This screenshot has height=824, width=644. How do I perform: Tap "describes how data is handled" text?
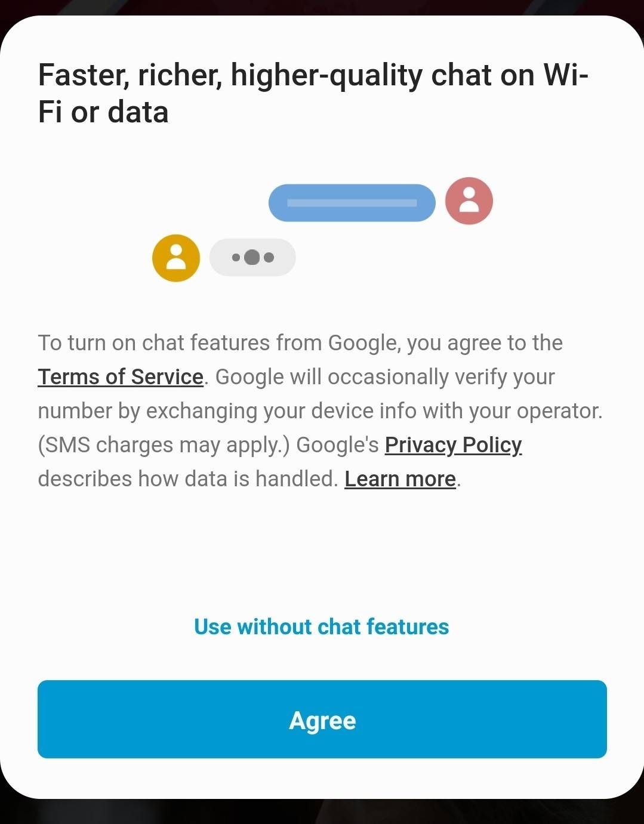(x=187, y=479)
